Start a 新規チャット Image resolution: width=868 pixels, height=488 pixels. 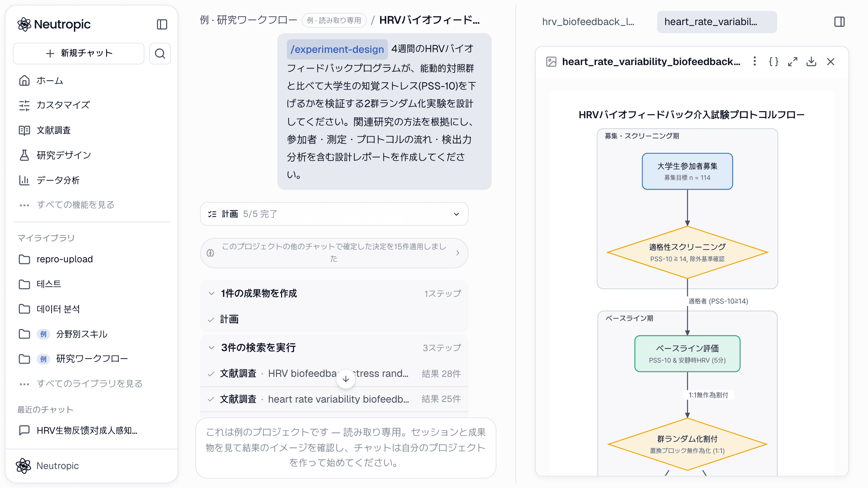[x=79, y=54]
